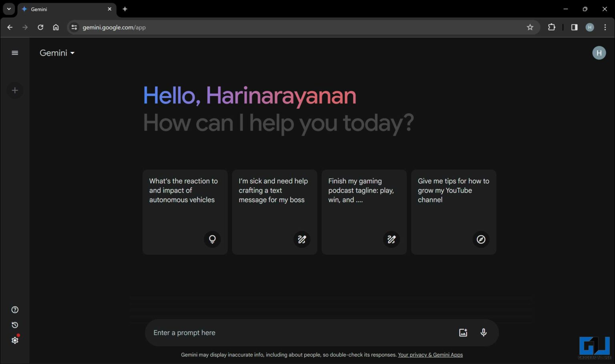Viewport: 615px width, 364px height.
Task: Expand the Gemini model dropdown
Action: (57, 53)
